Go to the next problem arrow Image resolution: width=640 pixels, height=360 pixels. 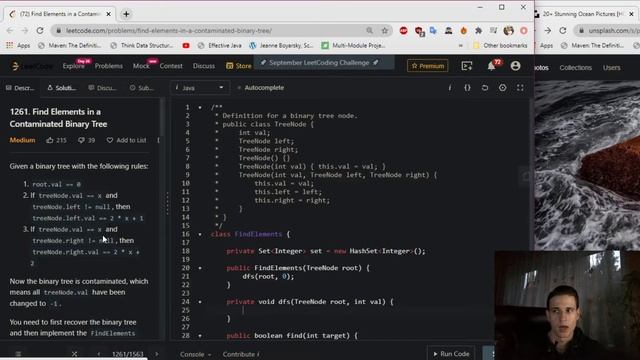tap(157, 354)
